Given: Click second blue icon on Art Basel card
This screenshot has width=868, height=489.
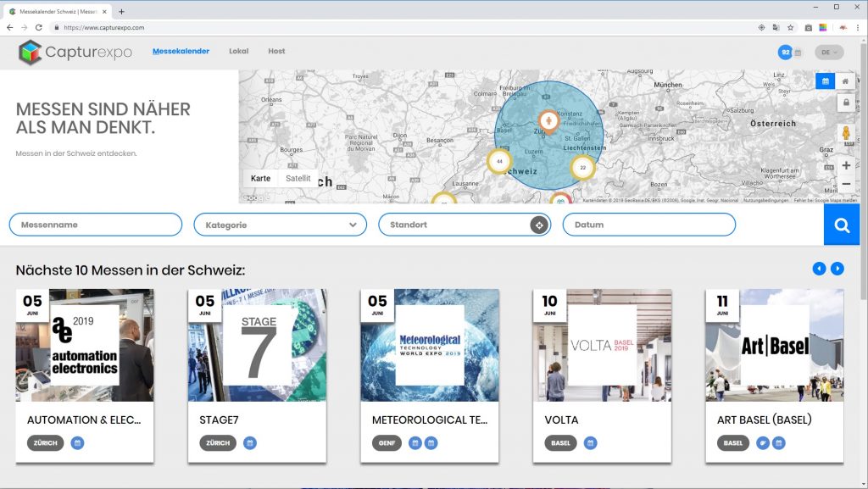Looking at the screenshot, I should tap(779, 443).
